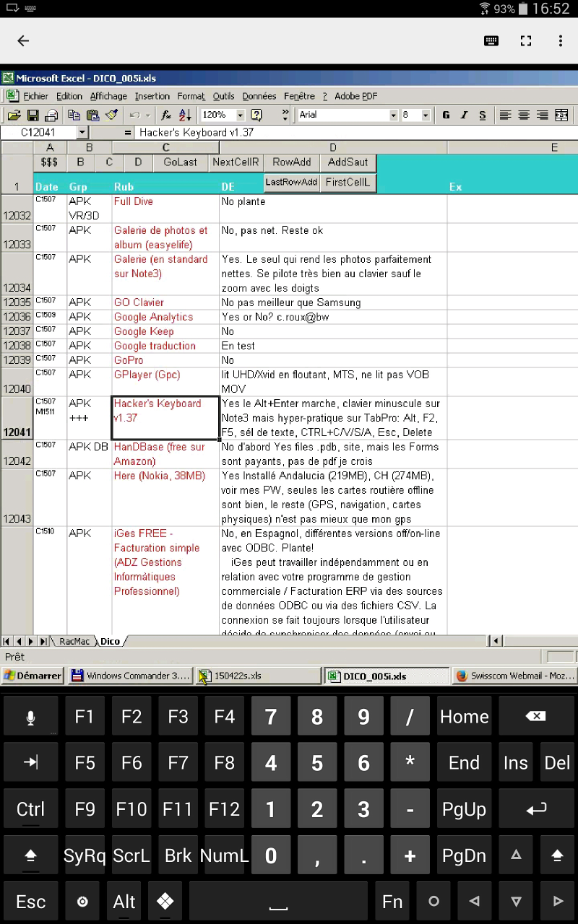Click the RowAdd macro button
Image resolution: width=578 pixels, height=924 pixels.
point(292,162)
